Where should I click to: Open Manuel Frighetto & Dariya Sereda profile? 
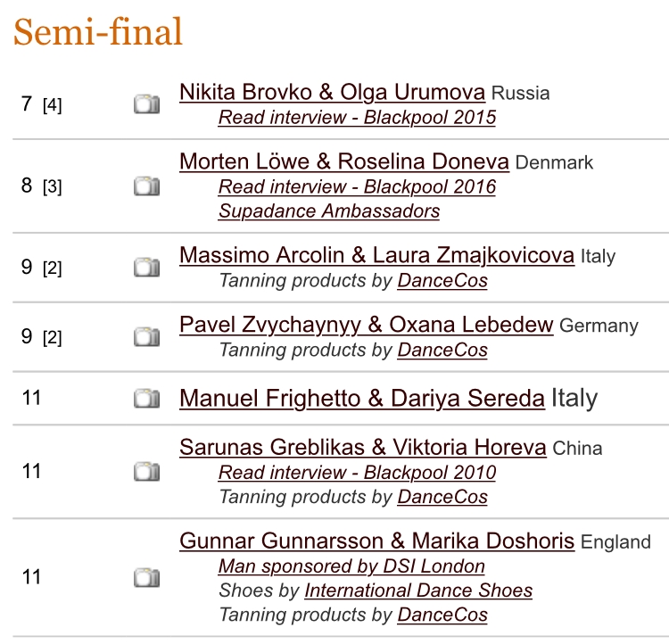click(362, 398)
